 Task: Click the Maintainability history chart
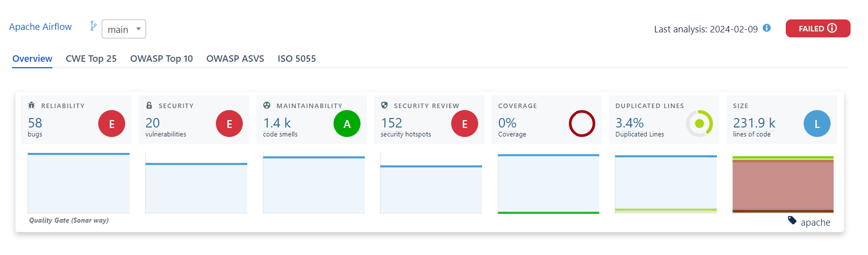pos(314,183)
